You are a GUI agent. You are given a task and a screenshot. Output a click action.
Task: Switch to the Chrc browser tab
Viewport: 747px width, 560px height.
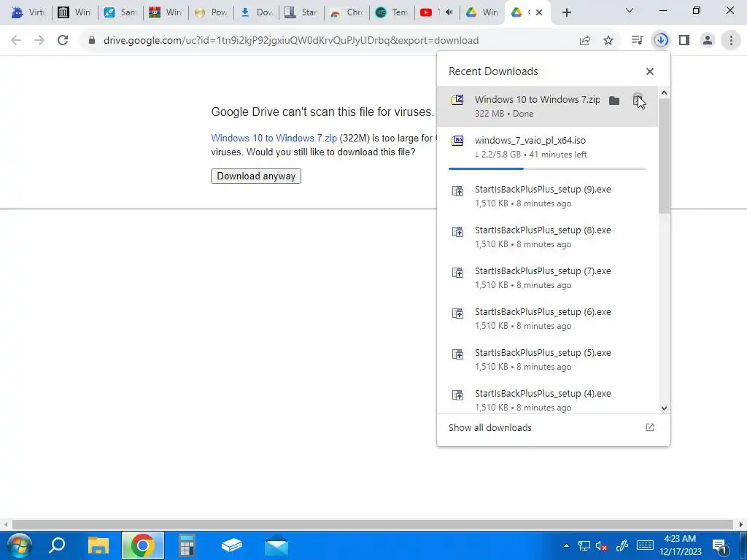click(x=347, y=12)
